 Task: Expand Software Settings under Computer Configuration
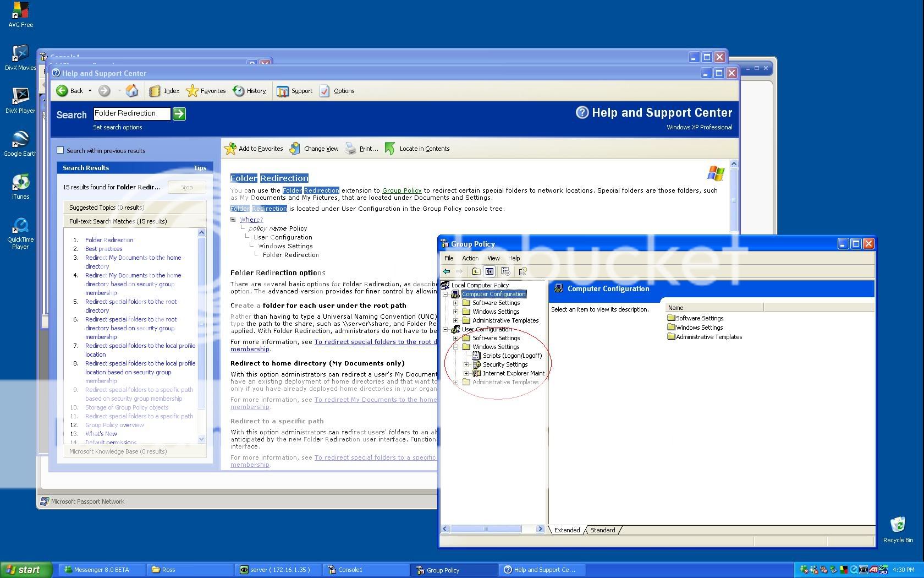pyautogui.click(x=455, y=302)
